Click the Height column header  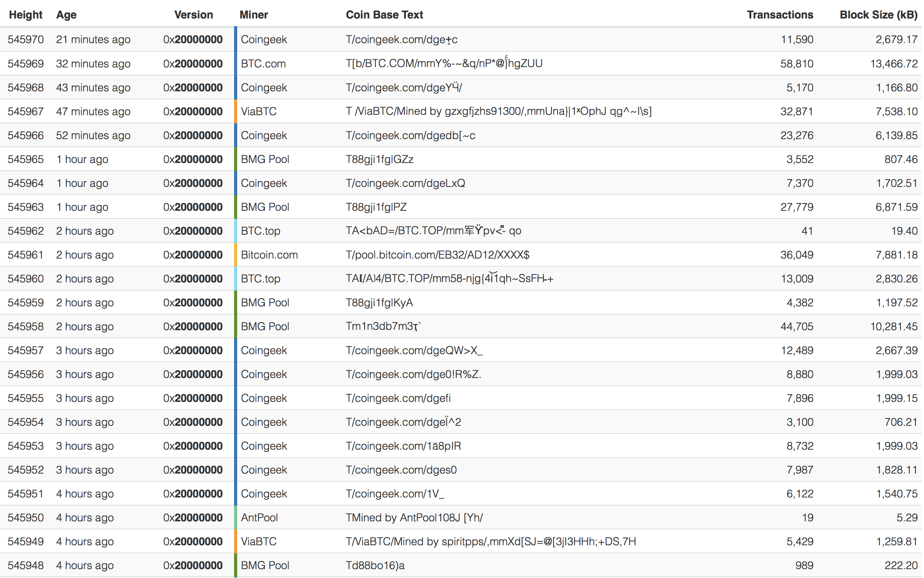[25, 15]
